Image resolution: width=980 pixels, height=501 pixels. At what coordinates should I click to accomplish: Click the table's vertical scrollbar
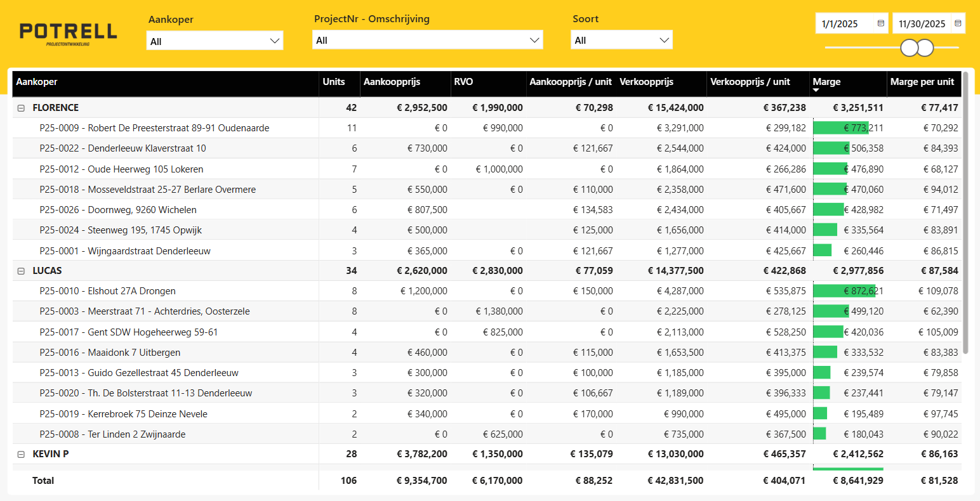[965, 213]
